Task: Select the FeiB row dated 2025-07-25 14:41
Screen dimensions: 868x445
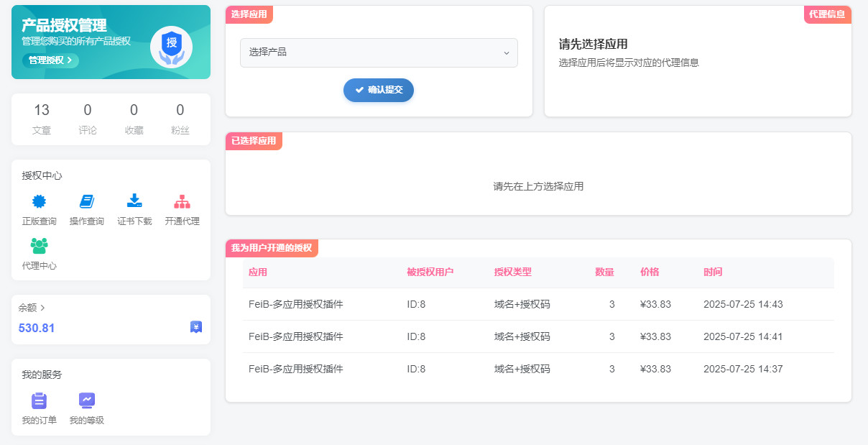Action: pyautogui.click(x=538, y=336)
